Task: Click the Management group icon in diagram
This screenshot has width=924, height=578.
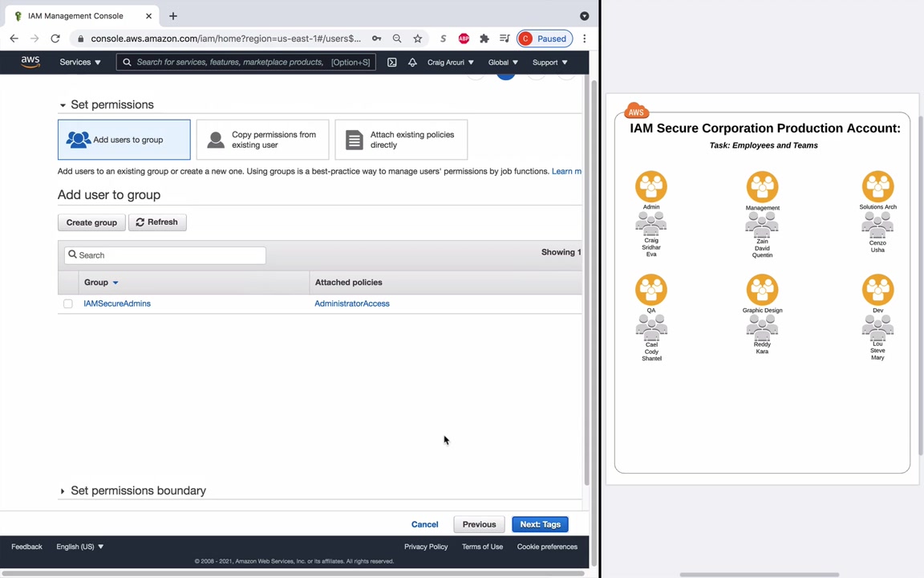Action: (x=762, y=187)
